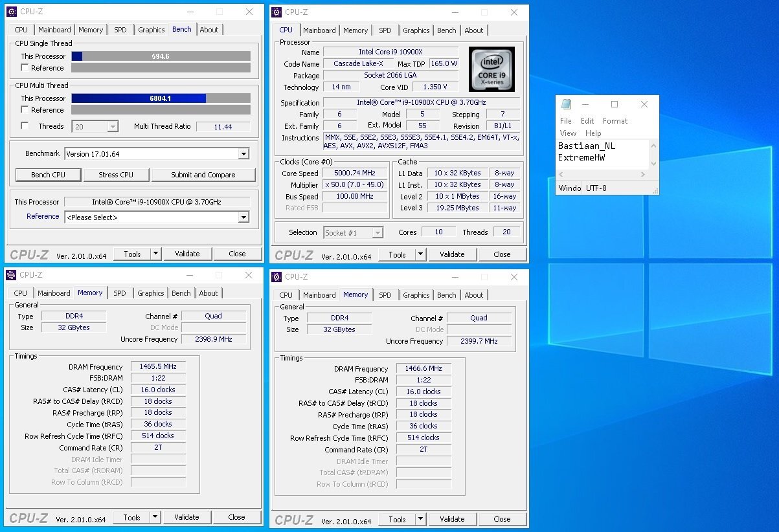Tick the Threads checkbox in Bench window
The width and height of the screenshot is (779, 532).
click(25, 126)
